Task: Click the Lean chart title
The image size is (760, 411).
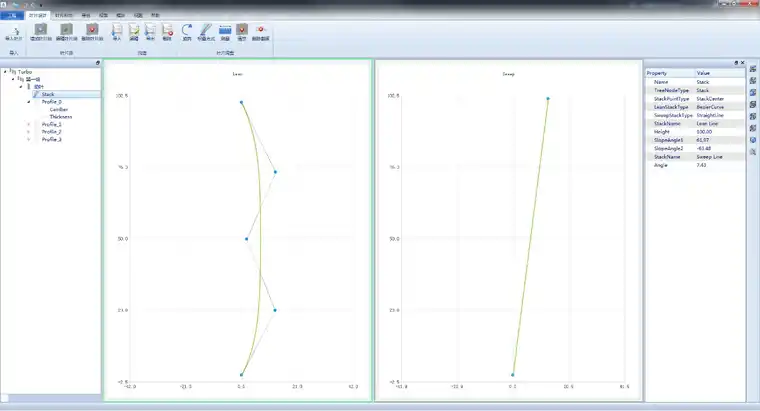Action: click(238, 74)
